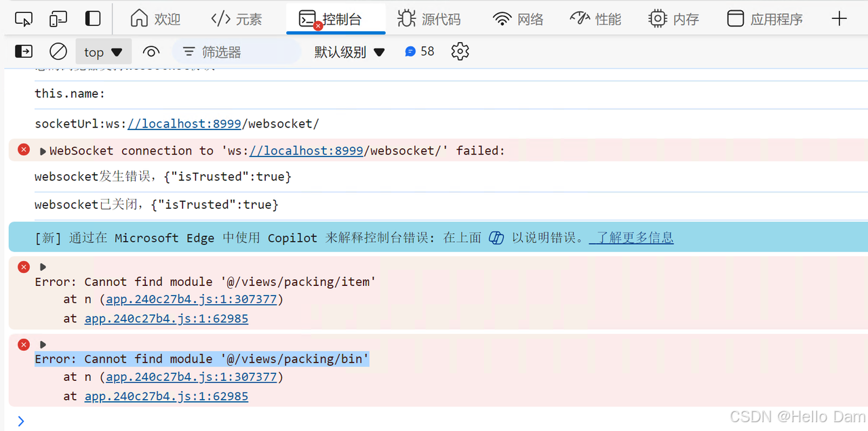The height and width of the screenshot is (431, 868).
Task: Click the console prompt chevron
Action: click(x=21, y=421)
